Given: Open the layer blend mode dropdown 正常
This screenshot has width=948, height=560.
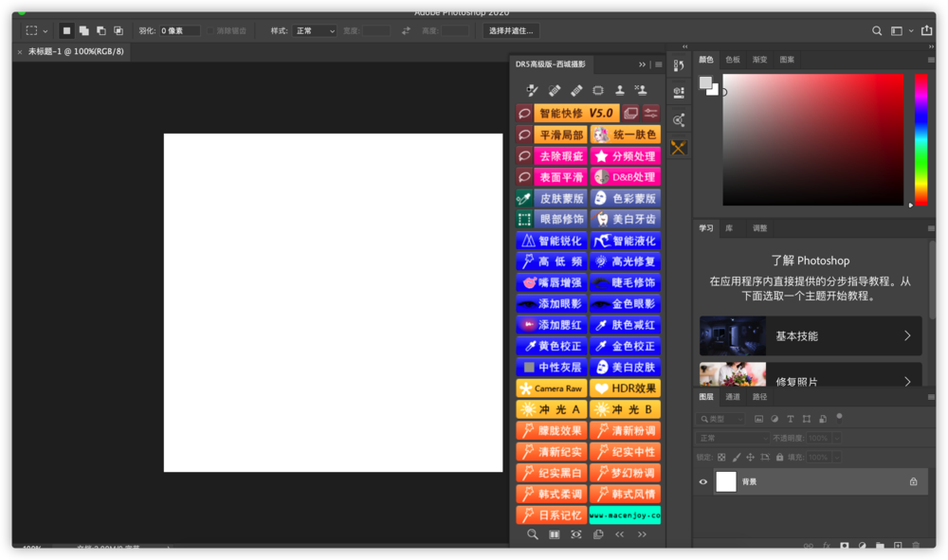Looking at the screenshot, I should 732,438.
